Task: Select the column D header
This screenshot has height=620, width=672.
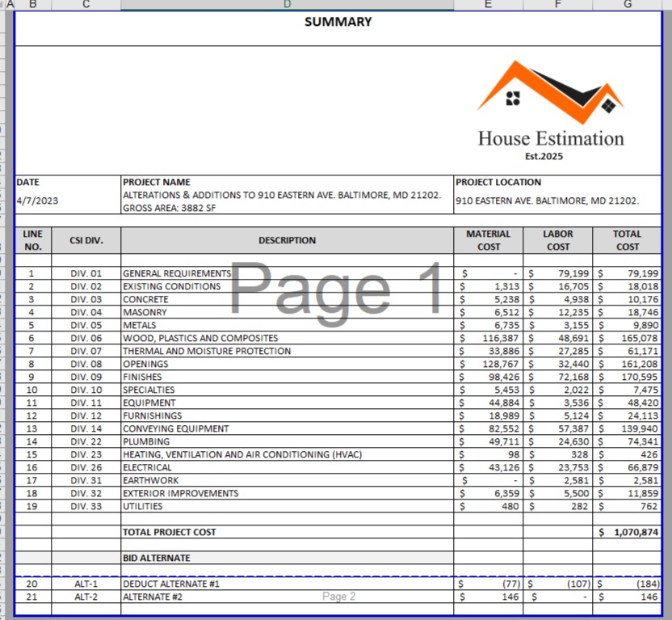Action: pyautogui.click(x=287, y=5)
